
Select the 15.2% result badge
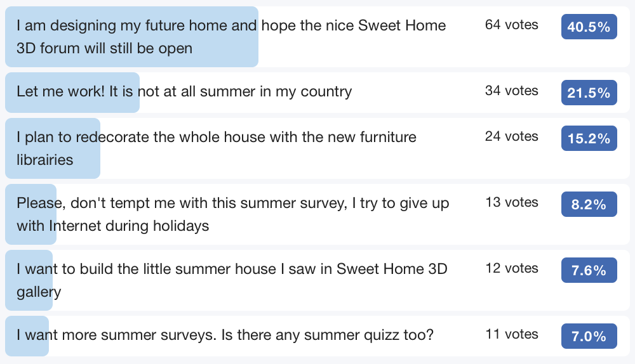(589, 138)
